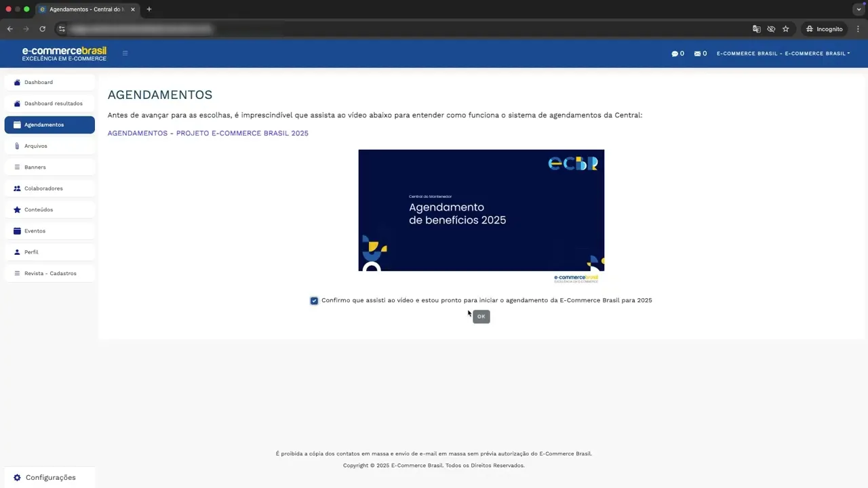Expand the E-COMMERCE BRASIL user dropdown
The height and width of the screenshot is (488, 868).
coord(783,54)
